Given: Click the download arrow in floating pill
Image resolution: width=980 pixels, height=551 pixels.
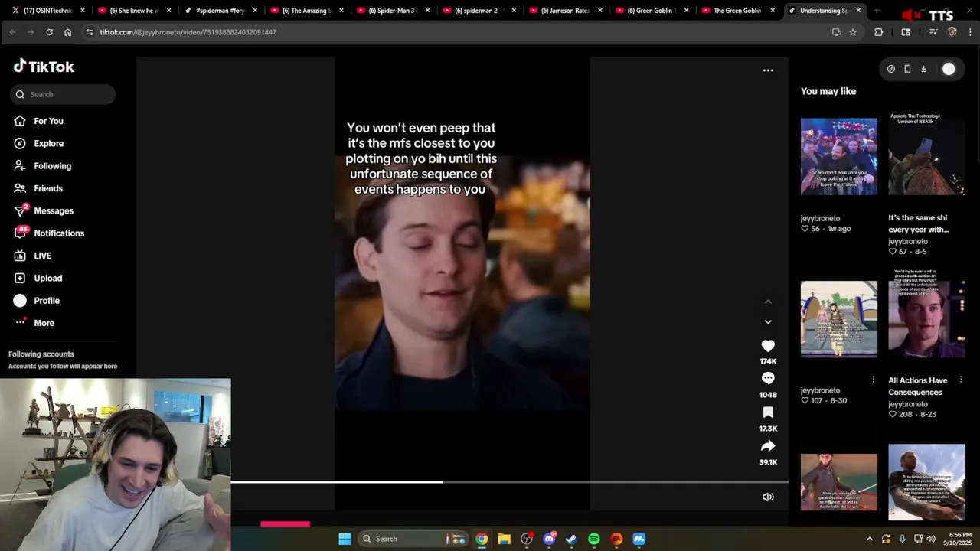Looking at the screenshot, I should tap(923, 69).
